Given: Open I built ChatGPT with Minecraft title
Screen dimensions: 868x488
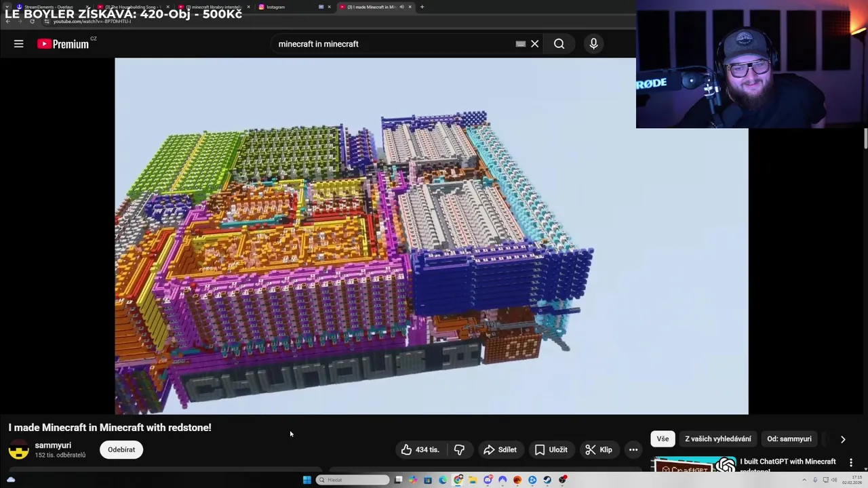Looking at the screenshot, I should point(788,466).
